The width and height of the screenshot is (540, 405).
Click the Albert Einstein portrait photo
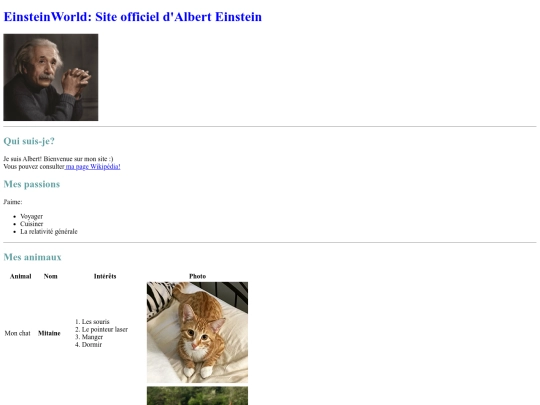tap(51, 77)
